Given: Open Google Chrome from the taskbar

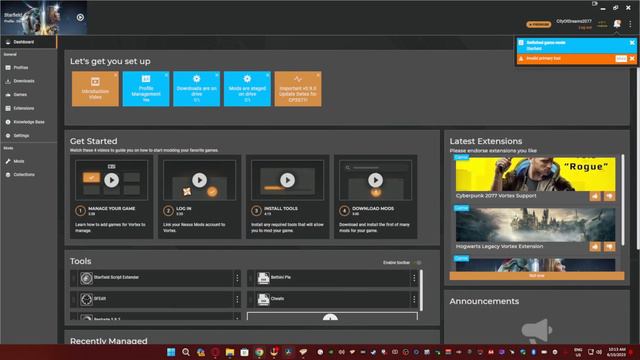Looking at the screenshot, I should [259, 352].
